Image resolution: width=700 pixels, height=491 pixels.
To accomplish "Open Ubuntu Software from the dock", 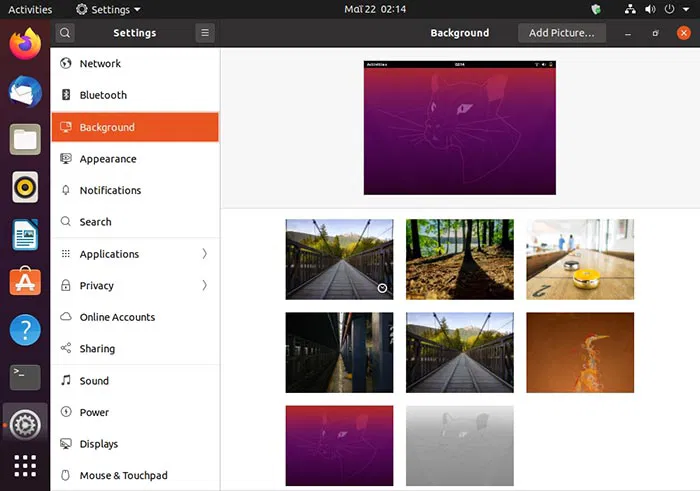I will coord(25,282).
